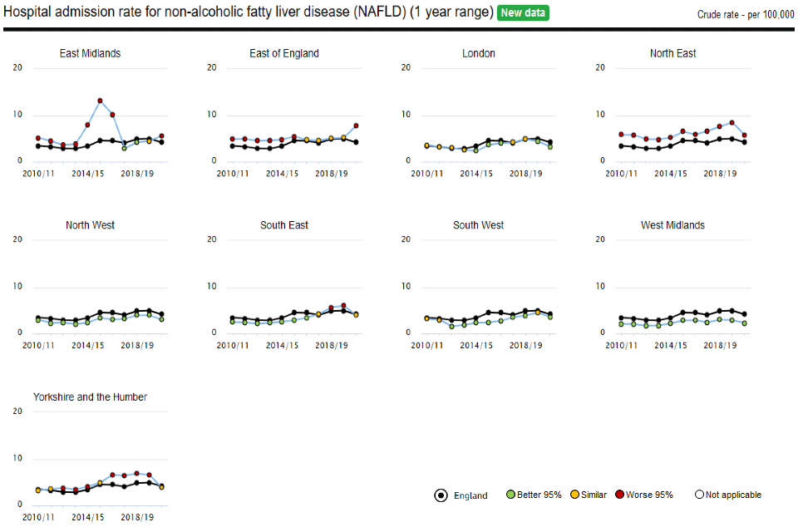Viewport: 798px width, 532px height.
Task: Open the London chart title
Action: (479, 53)
